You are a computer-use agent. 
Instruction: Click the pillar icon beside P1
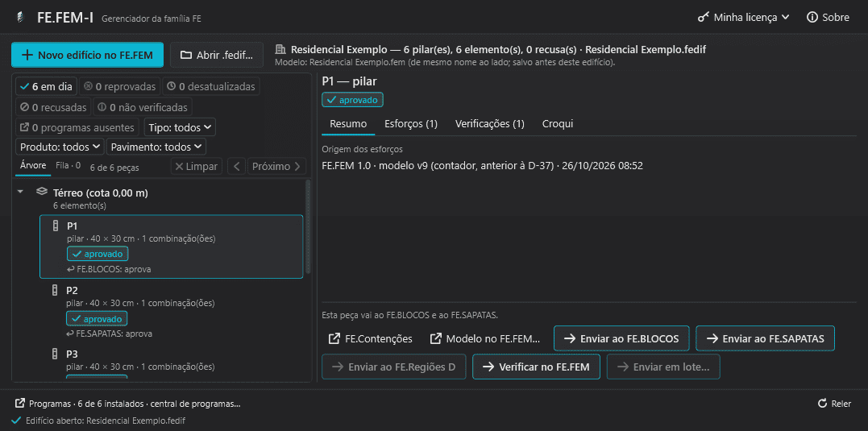(55, 226)
